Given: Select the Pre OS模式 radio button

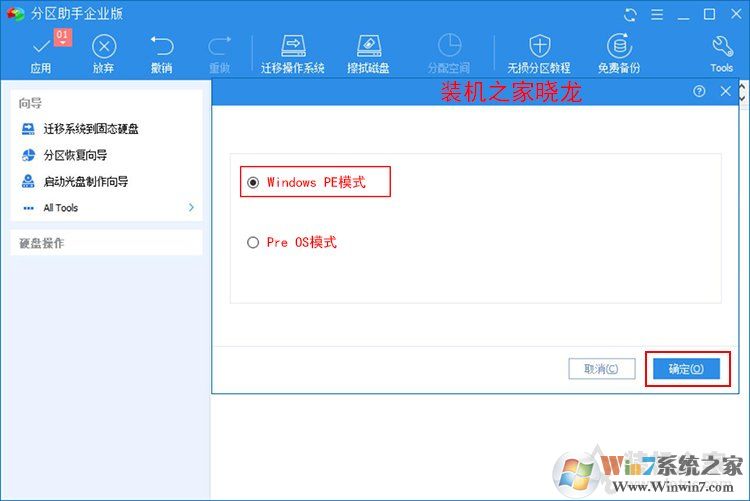Looking at the screenshot, I should 253,242.
